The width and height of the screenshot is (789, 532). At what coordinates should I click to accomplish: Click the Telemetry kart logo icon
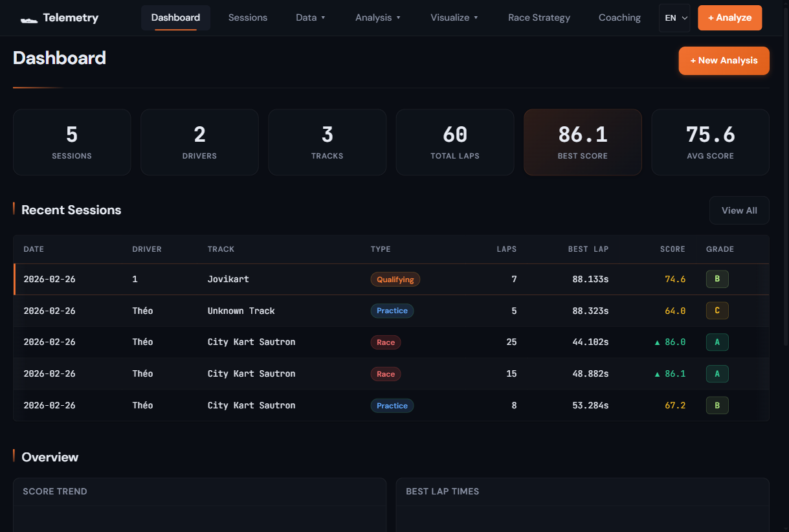coord(28,19)
